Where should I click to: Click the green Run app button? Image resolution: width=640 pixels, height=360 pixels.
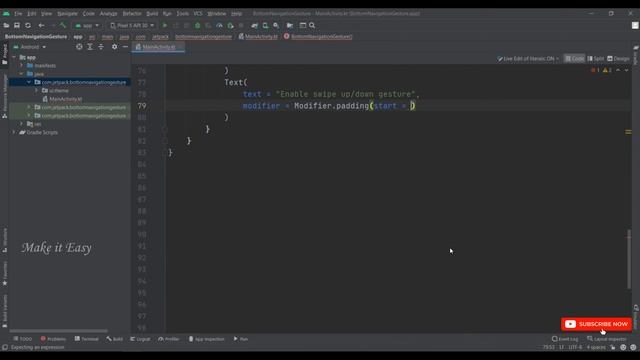[x=165, y=25]
